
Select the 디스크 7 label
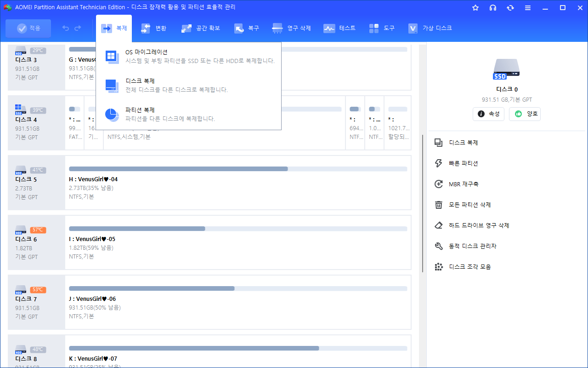(x=26, y=299)
